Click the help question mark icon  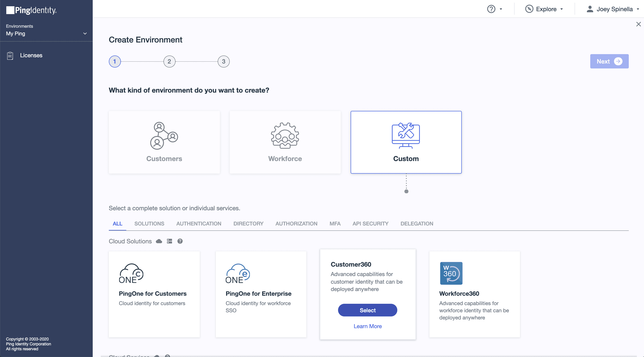491,9
